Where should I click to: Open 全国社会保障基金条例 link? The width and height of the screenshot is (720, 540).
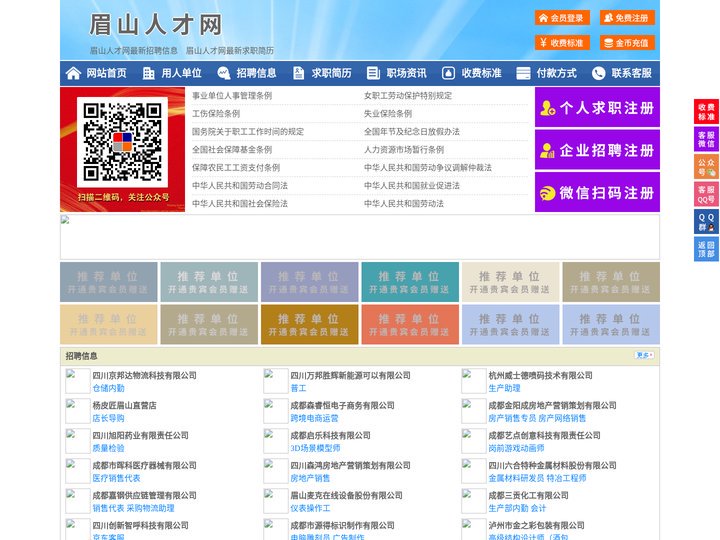232,150
